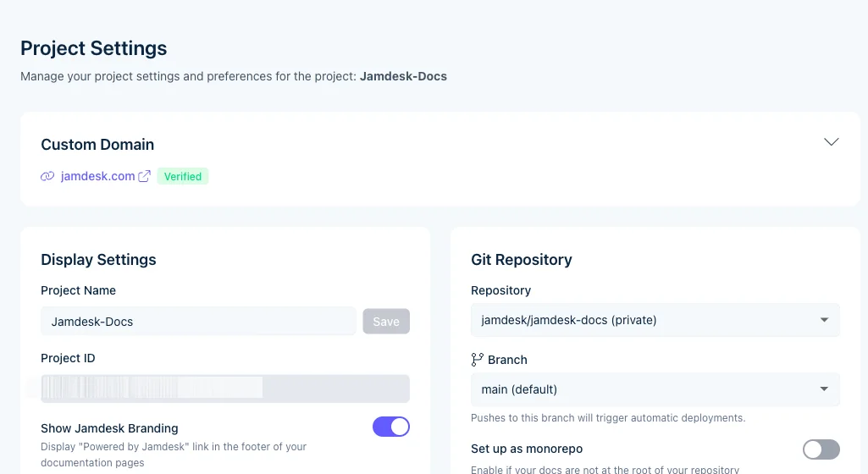Click the external-link icon after jamdesk.com
The width and height of the screenshot is (868, 474).
pyautogui.click(x=145, y=176)
